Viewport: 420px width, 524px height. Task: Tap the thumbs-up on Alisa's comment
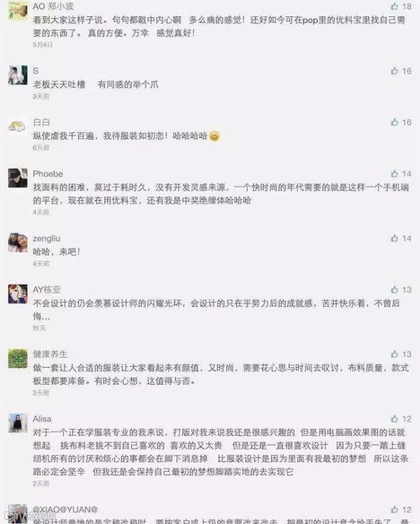(394, 419)
